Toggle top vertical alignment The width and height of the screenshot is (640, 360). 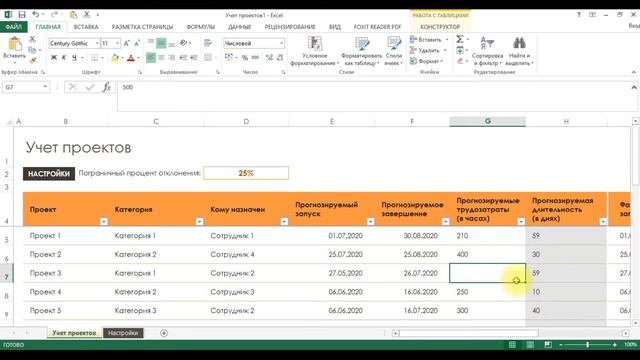coord(151,43)
